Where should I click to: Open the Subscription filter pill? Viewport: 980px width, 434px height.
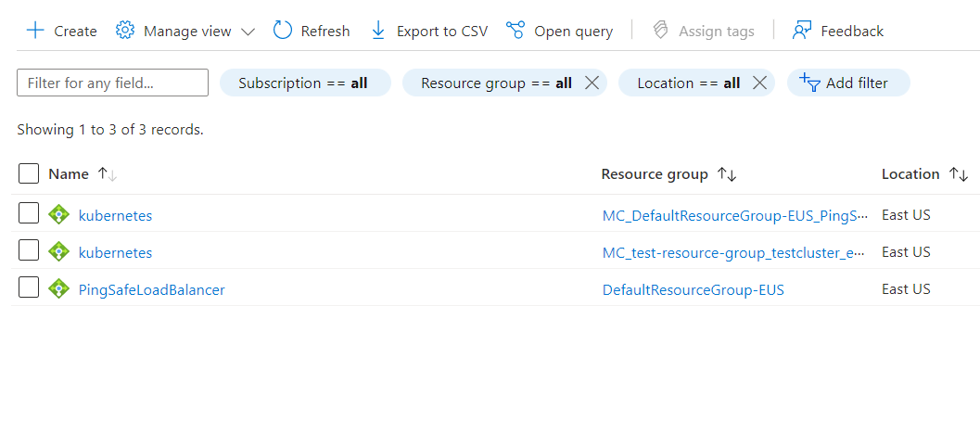click(x=304, y=83)
